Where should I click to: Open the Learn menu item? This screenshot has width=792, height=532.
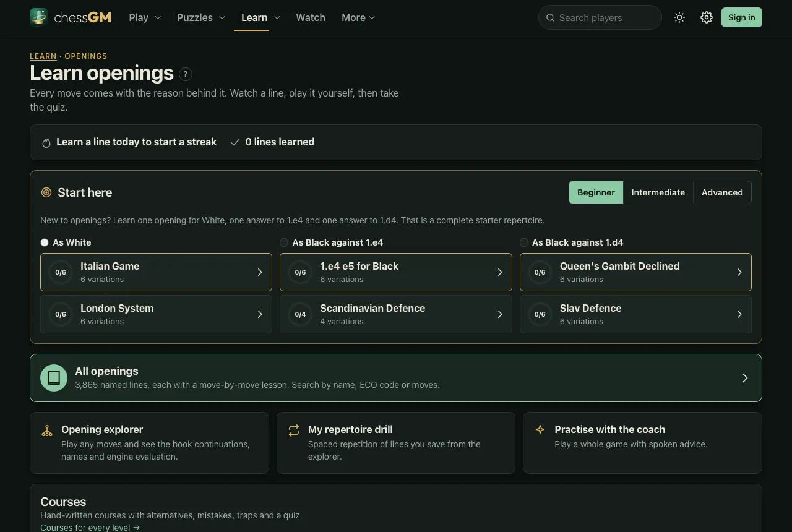254,17
